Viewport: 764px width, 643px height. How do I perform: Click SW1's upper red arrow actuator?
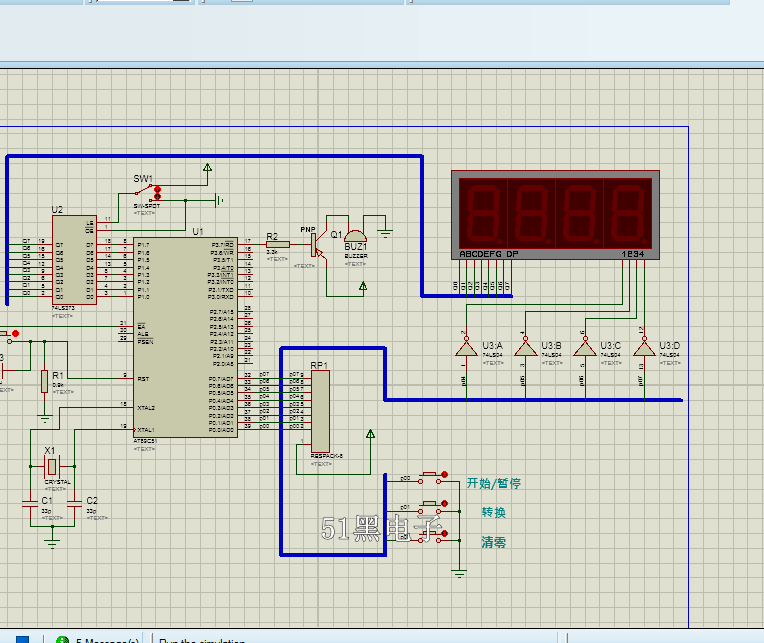(157, 189)
